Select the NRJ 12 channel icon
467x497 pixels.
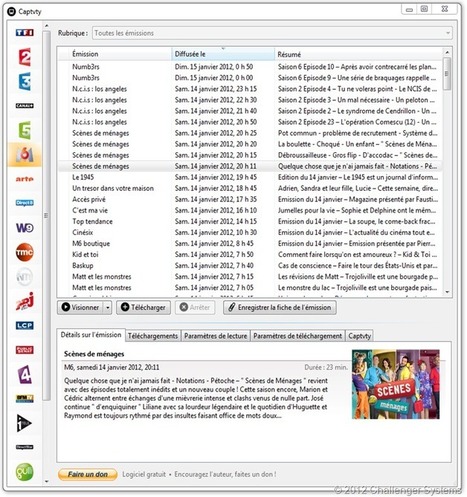click(x=25, y=301)
